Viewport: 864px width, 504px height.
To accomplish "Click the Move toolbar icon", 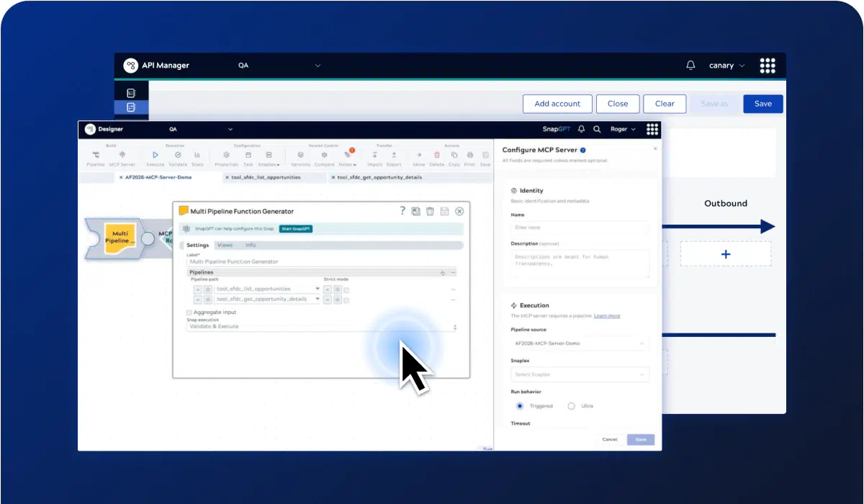I will point(419,155).
